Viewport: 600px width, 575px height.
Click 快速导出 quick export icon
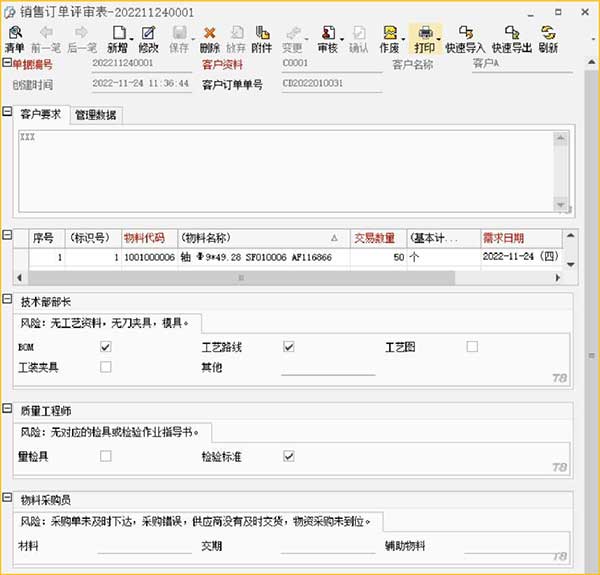coord(512,39)
